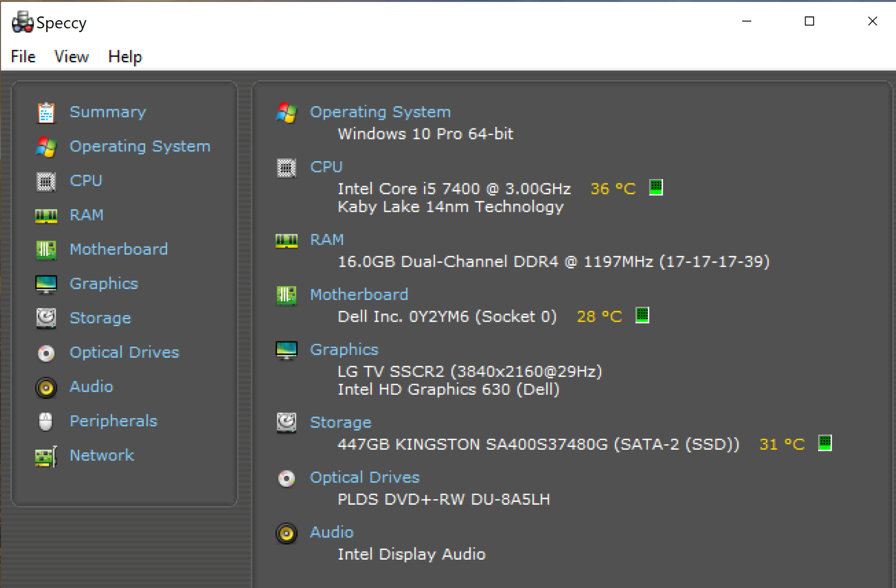
Task: Click the Windows flag icon in summary pane
Action: (x=286, y=113)
